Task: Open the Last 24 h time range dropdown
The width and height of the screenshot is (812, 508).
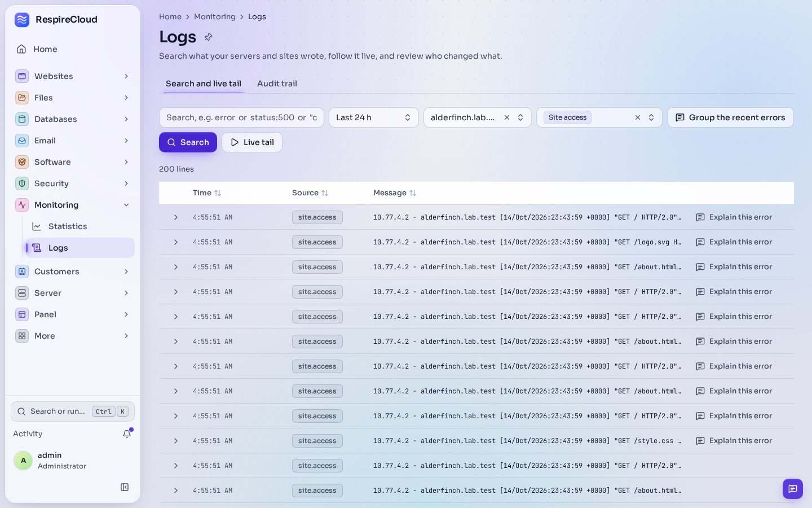Action: tap(373, 117)
